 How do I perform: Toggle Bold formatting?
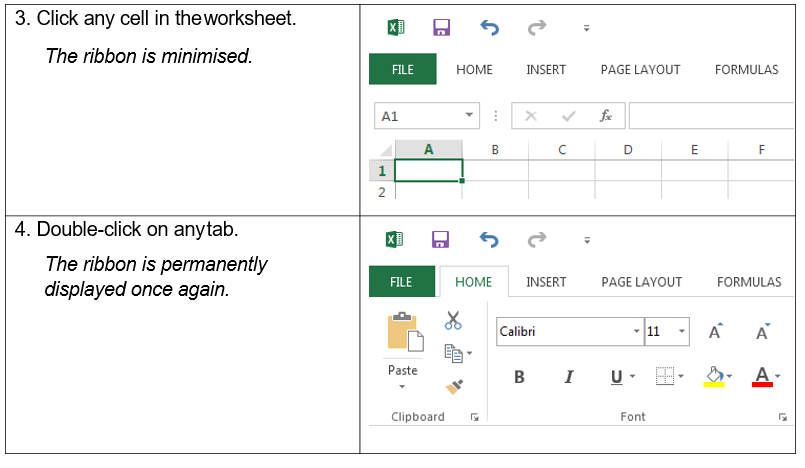pos(519,377)
